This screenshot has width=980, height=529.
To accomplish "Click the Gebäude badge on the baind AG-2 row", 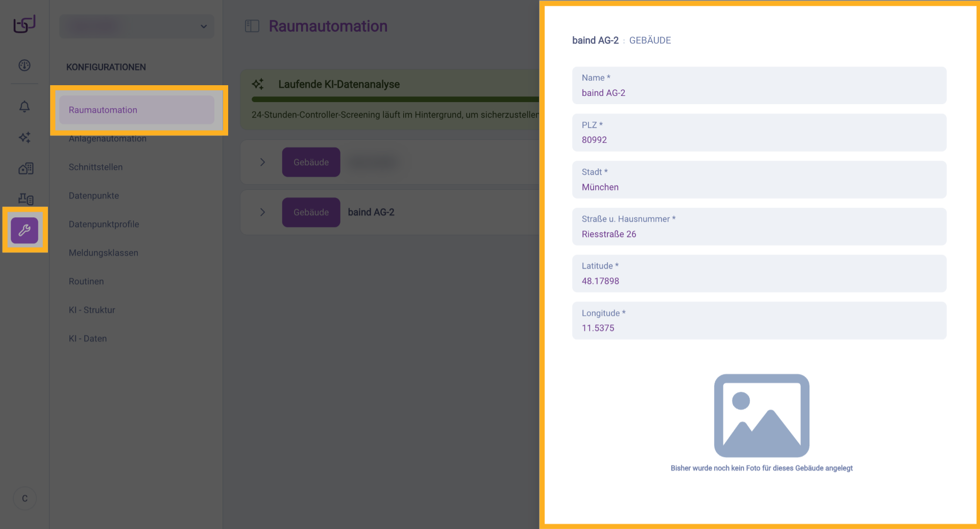I will click(x=310, y=212).
